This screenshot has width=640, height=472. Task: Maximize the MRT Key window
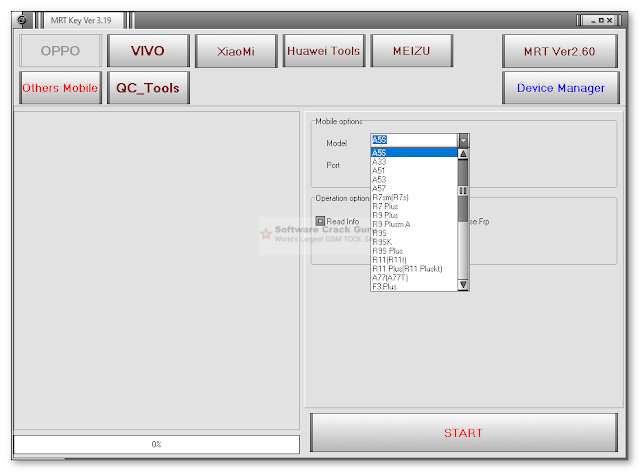[x=601, y=20]
